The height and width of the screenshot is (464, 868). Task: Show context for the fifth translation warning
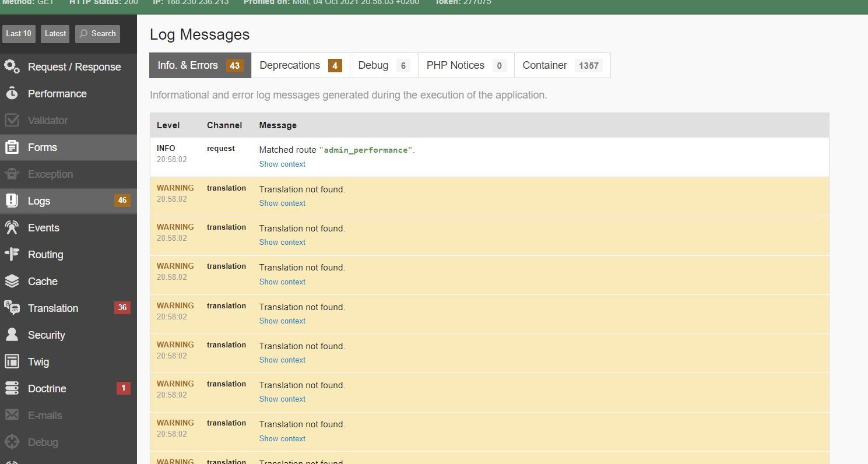point(282,360)
